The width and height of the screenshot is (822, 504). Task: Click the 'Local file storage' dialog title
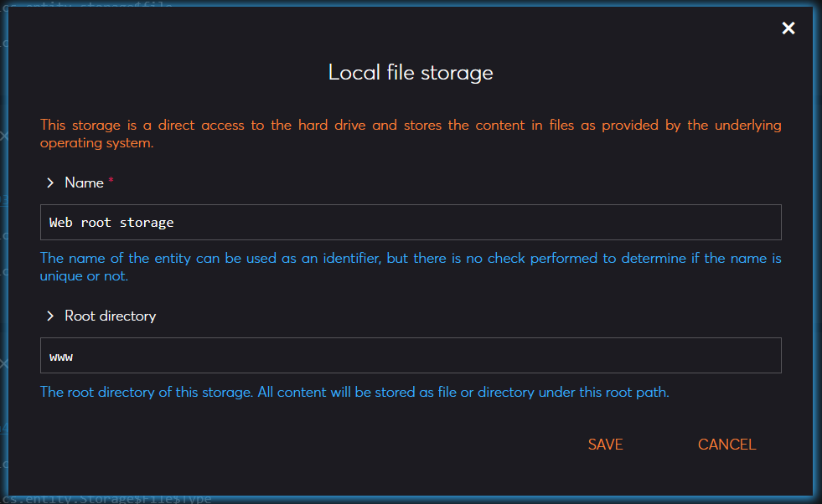point(410,73)
